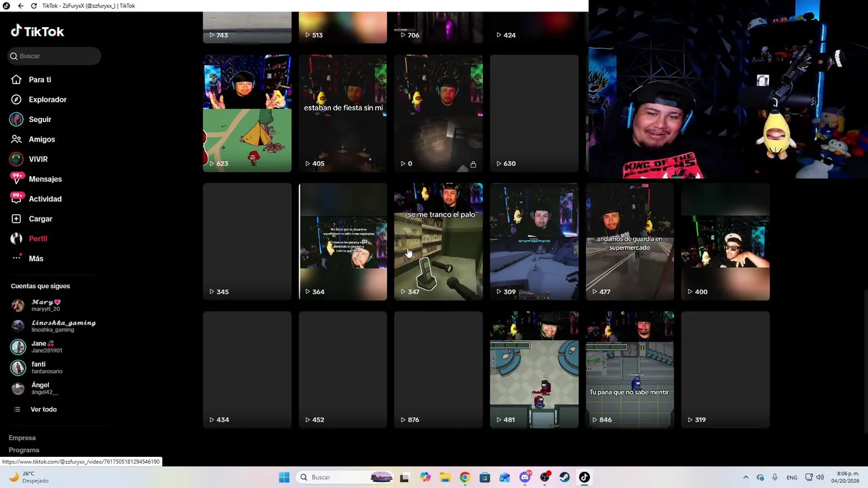Open Steam from the taskbar

click(564, 477)
